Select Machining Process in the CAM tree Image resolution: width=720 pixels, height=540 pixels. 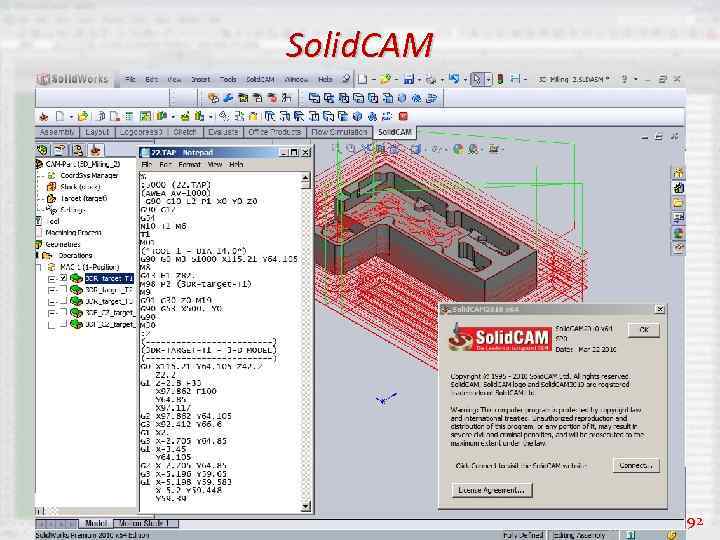(x=73, y=232)
